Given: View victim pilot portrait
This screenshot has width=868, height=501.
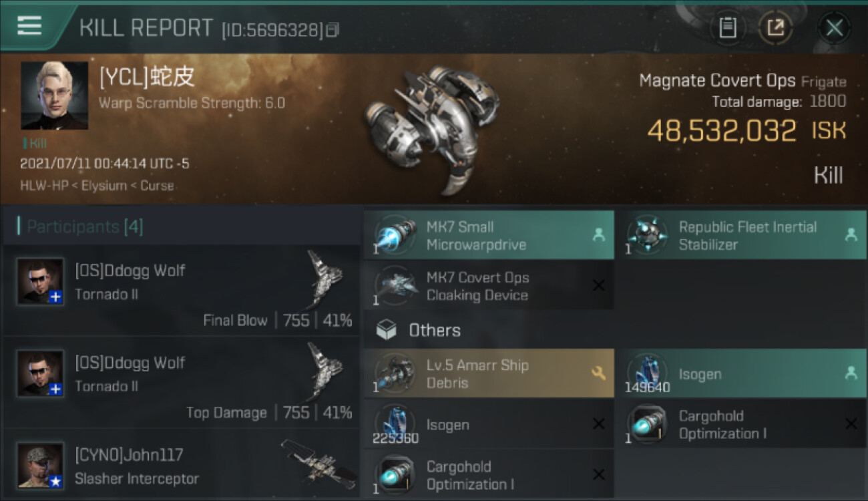Looking at the screenshot, I should tap(54, 96).
